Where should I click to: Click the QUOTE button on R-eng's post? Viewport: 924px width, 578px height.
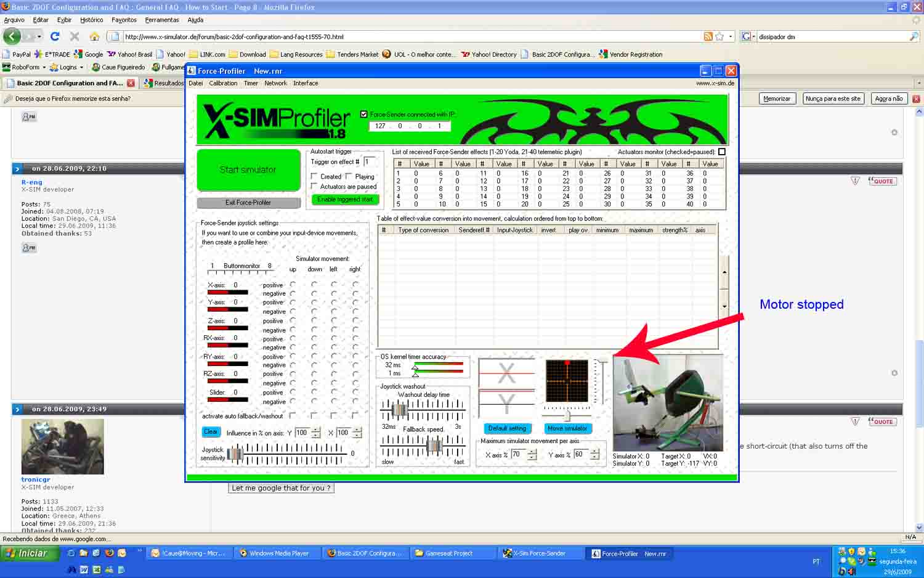[x=881, y=181]
